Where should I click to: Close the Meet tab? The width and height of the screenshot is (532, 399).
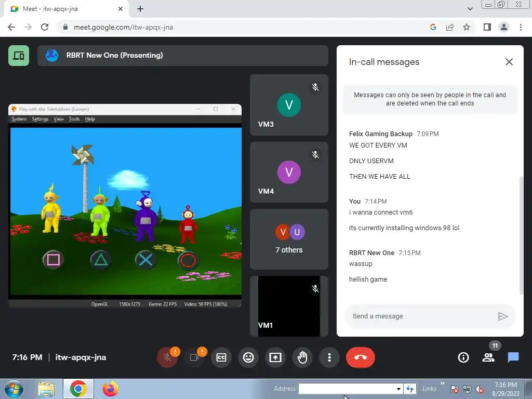point(121,9)
